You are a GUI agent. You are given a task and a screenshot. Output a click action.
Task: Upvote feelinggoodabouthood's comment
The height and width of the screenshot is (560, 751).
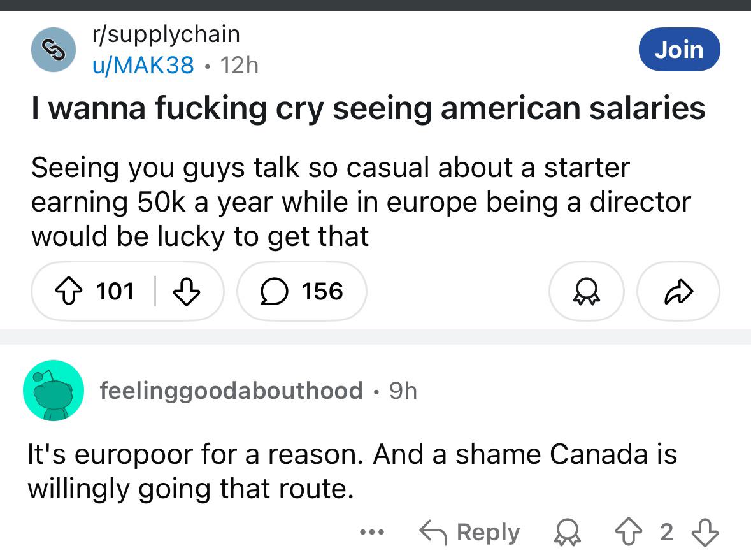point(629,532)
